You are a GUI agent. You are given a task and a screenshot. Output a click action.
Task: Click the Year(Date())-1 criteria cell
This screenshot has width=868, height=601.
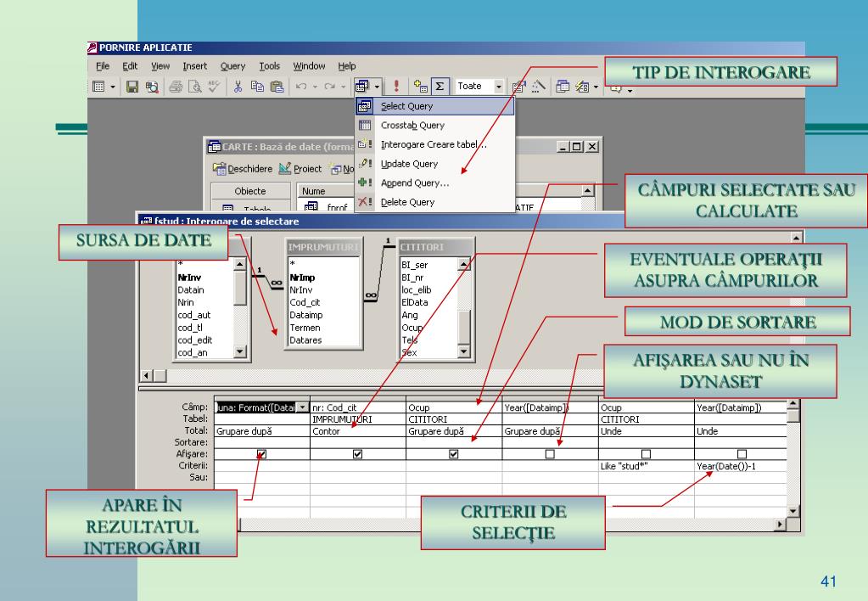[742, 466]
